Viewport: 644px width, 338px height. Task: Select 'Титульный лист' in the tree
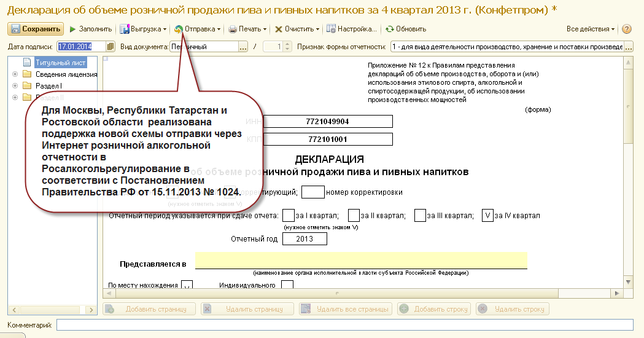point(60,63)
